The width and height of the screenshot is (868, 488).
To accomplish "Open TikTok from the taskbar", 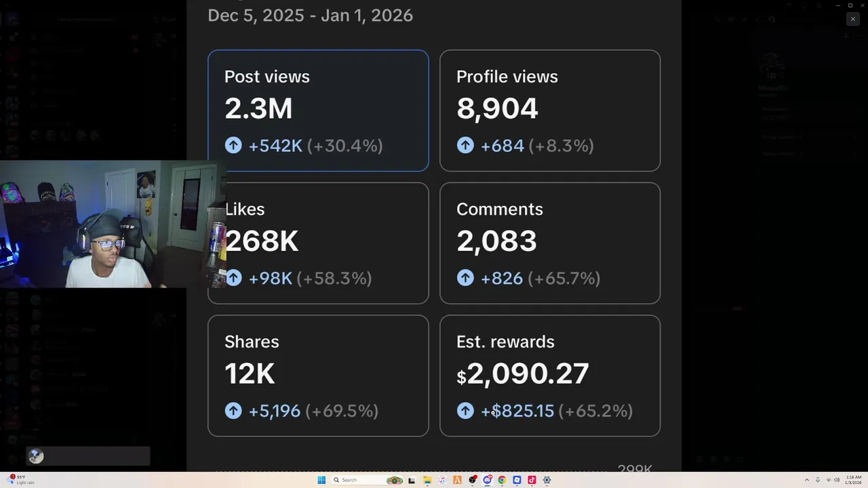I will pos(532,480).
